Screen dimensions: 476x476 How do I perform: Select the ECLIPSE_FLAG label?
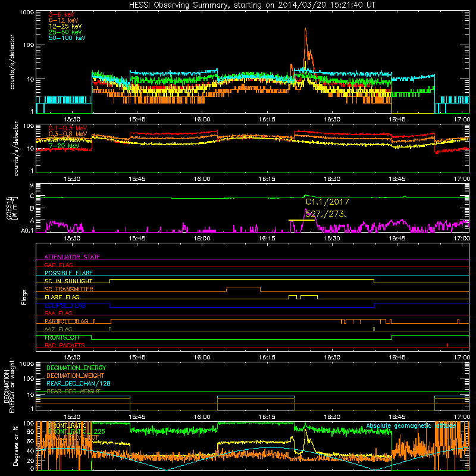click(x=65, y=305)
